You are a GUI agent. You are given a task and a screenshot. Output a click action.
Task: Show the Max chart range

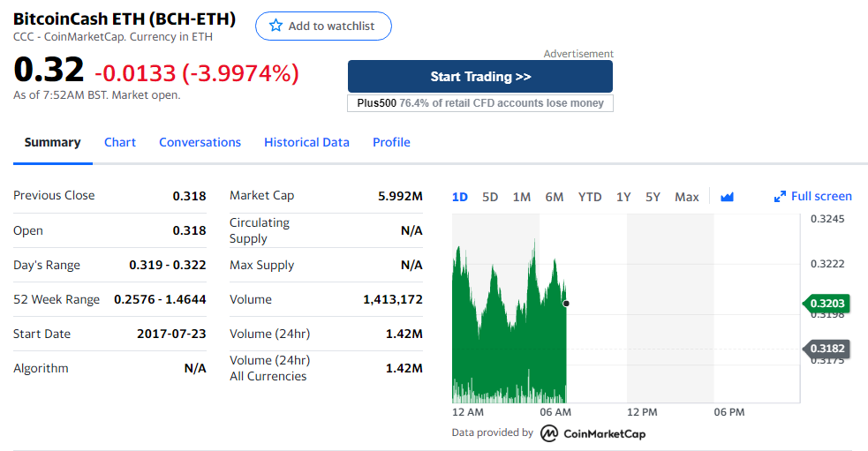686,197
